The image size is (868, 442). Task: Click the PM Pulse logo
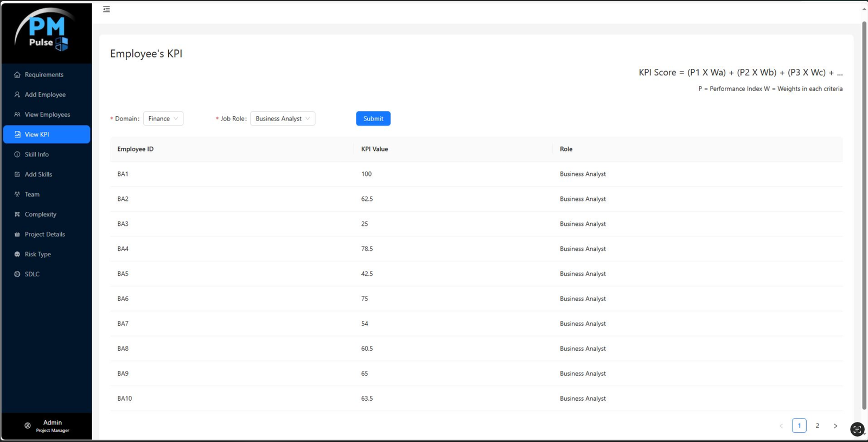click(47, 33)
